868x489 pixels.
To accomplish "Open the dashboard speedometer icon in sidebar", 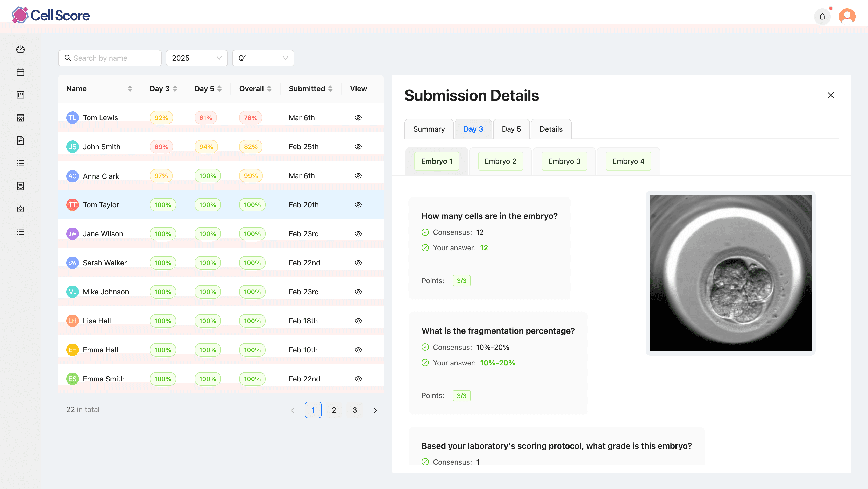I will pyautogui.click(x=20, y=49).
